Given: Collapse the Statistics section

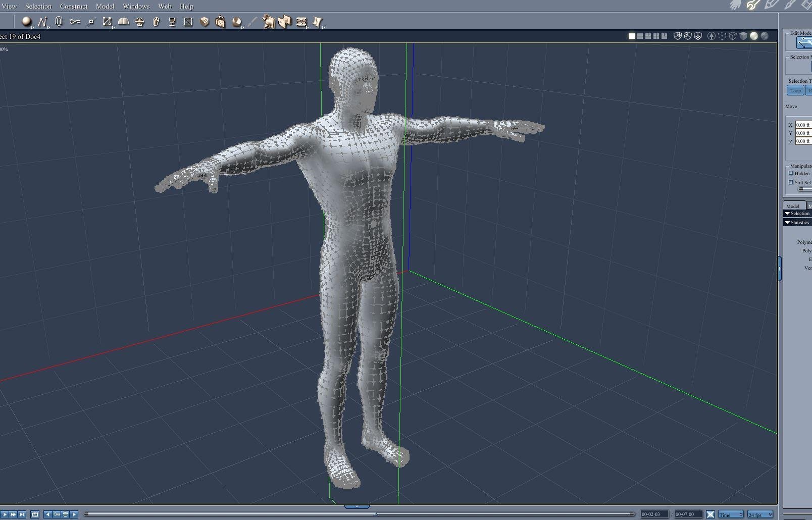Looking at the screenshot, I should [787, 223].
